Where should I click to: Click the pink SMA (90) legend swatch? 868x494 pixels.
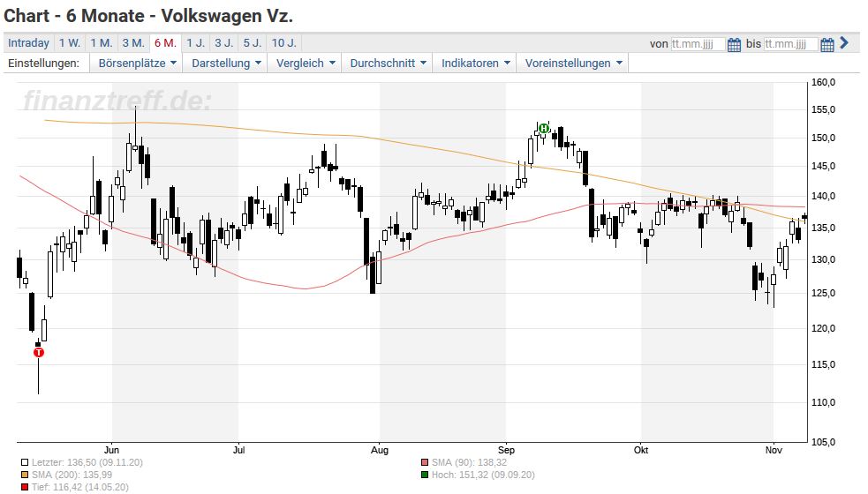pyautogui.click(x=425, y=462)
